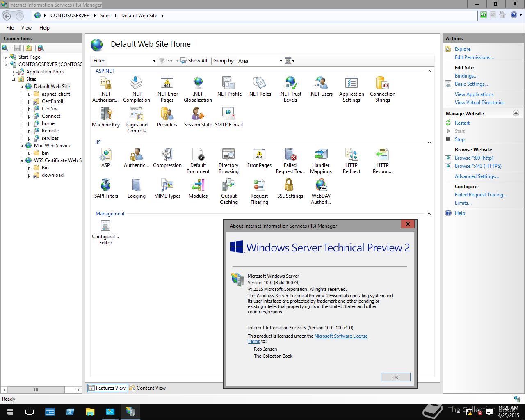Viewport: 525px width, 420px height.
Task: Open Failed Request Tracing Rules icon
Action: pos(290,161)
